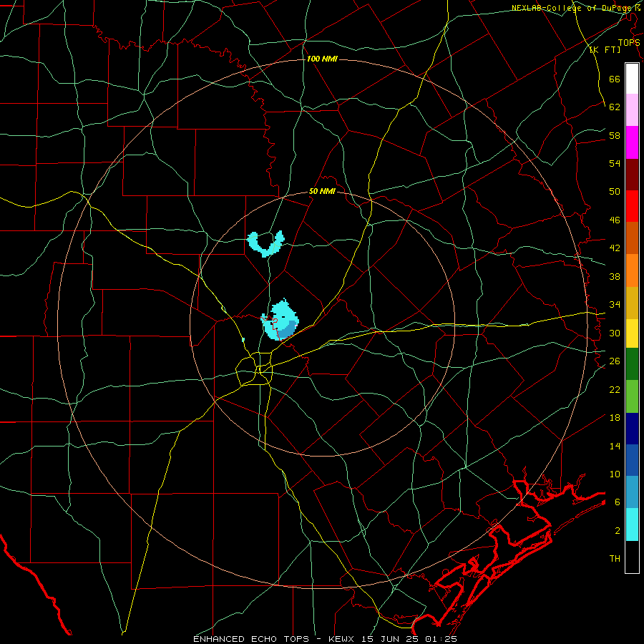644x644 pixels.
Task: Select the bright red legend swatch
Action: (x=632, y=206)
